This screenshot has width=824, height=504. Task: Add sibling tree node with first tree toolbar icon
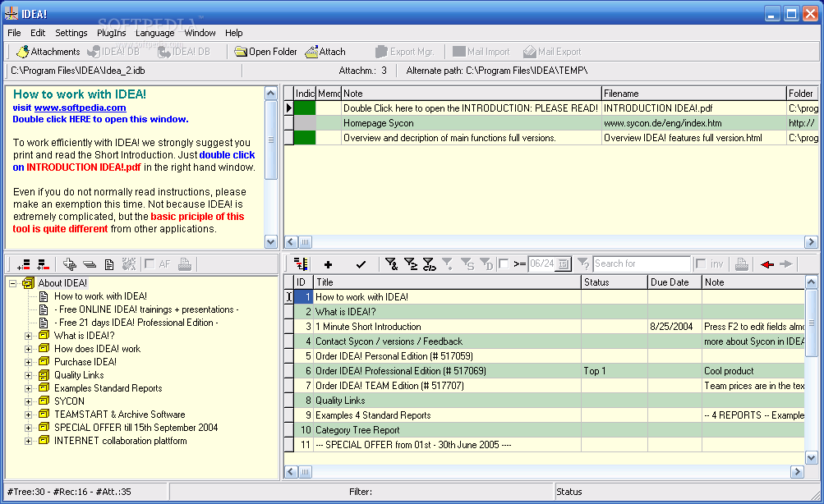pyautogui.click(x=24, y=264)
